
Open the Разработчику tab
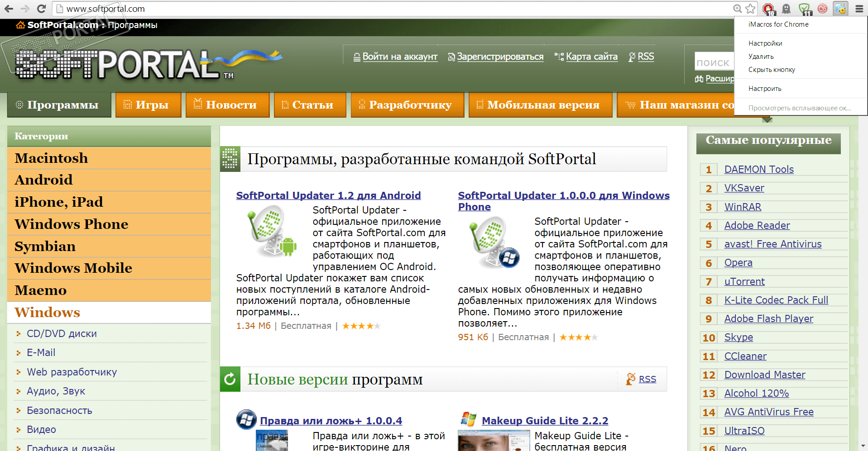(407, 105)
